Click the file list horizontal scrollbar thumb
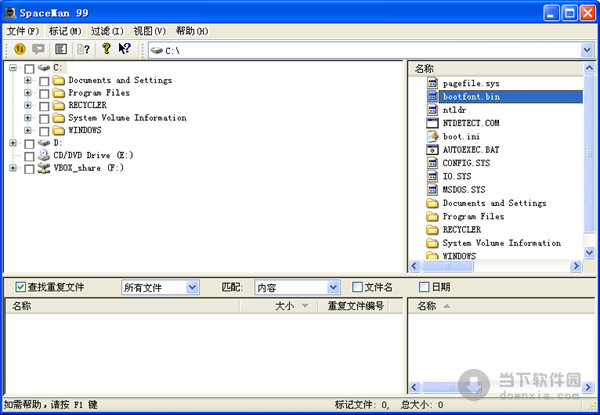 coord(448,266)
